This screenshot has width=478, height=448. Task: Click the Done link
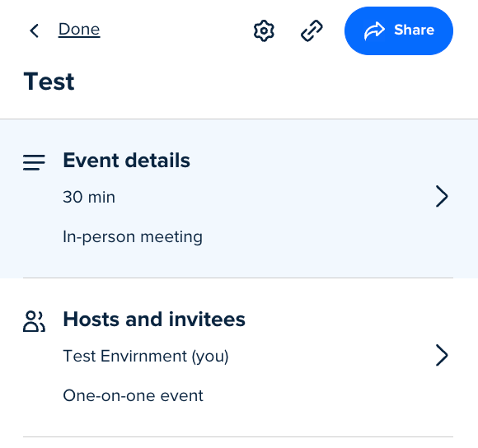tap(79, 30)
